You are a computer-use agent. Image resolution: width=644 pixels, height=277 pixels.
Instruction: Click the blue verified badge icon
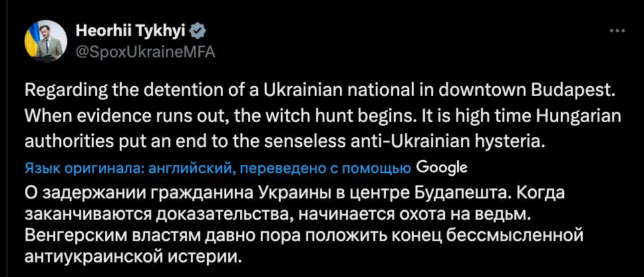point(197,31)
